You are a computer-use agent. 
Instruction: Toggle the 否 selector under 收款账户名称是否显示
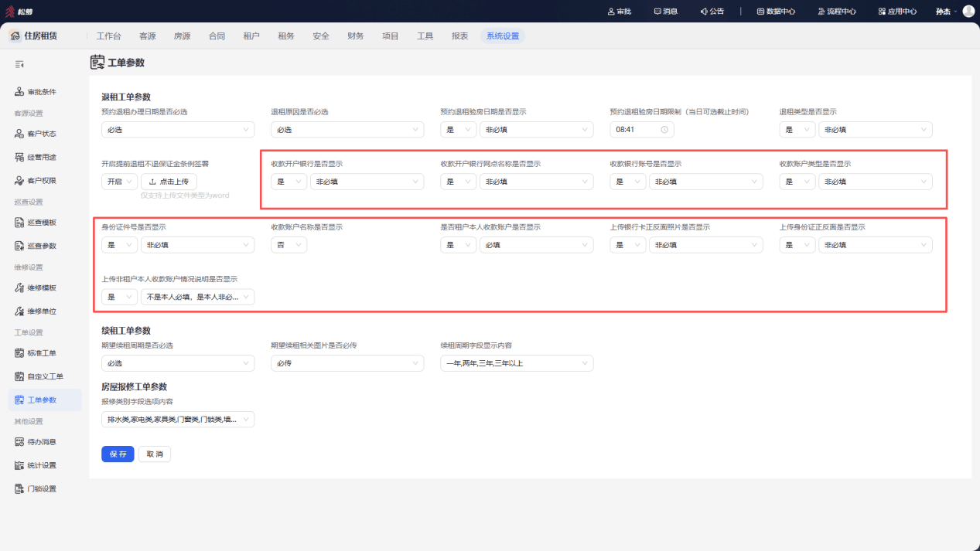coord(289,245)
